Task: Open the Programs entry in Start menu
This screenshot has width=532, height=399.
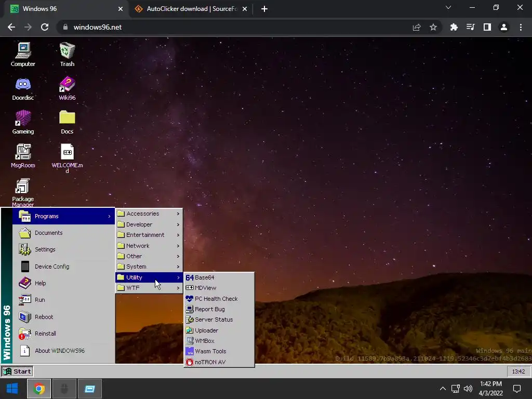Action: click(x=63, y=216)
